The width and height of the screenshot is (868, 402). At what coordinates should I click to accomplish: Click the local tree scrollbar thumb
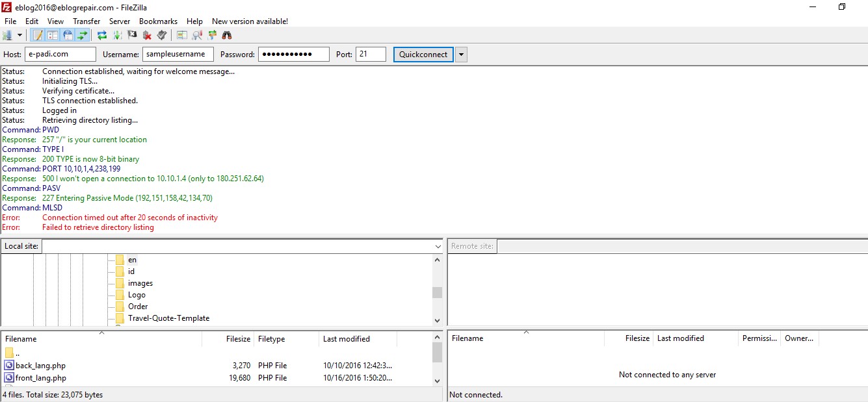click(437, 292)
